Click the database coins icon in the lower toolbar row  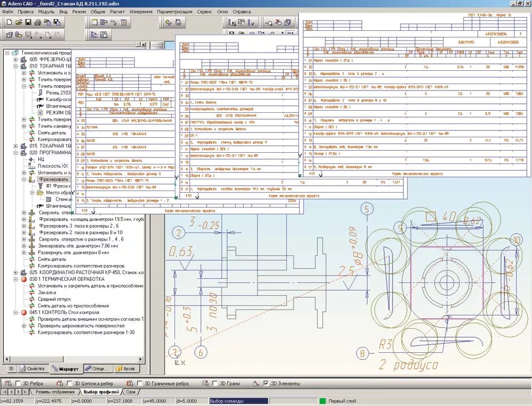pyautogui.click(x=19, y=34)
